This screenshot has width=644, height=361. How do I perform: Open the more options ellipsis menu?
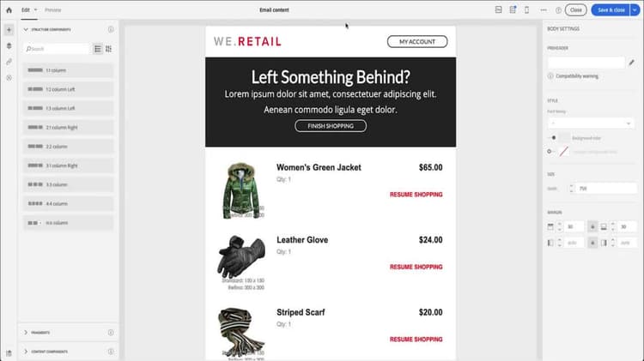(544, 9)
